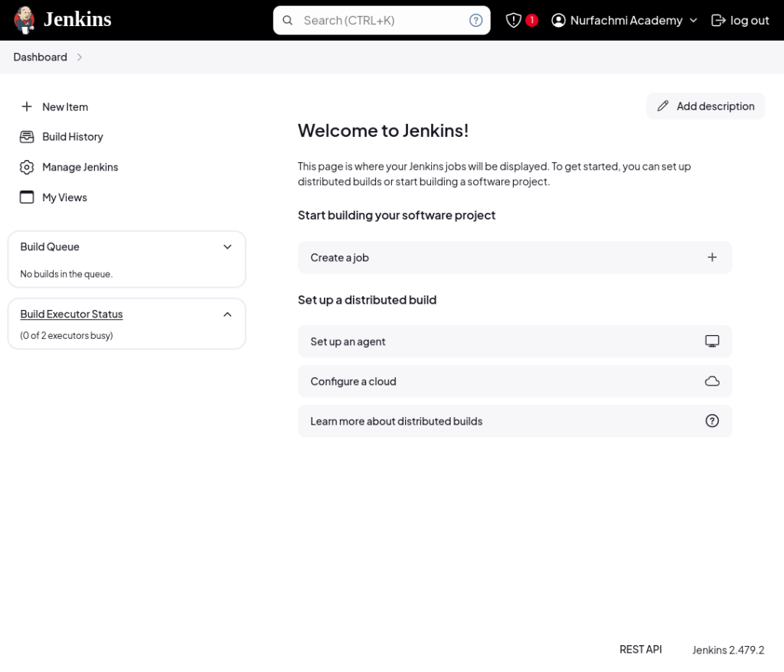Click the Create a job row

point(514,257)
